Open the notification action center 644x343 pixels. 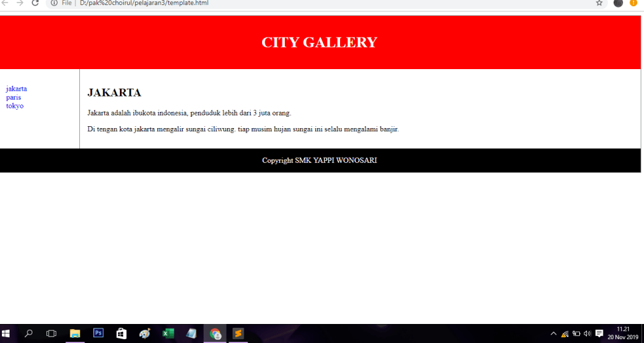pyautogui.click(x=599, y=333)
